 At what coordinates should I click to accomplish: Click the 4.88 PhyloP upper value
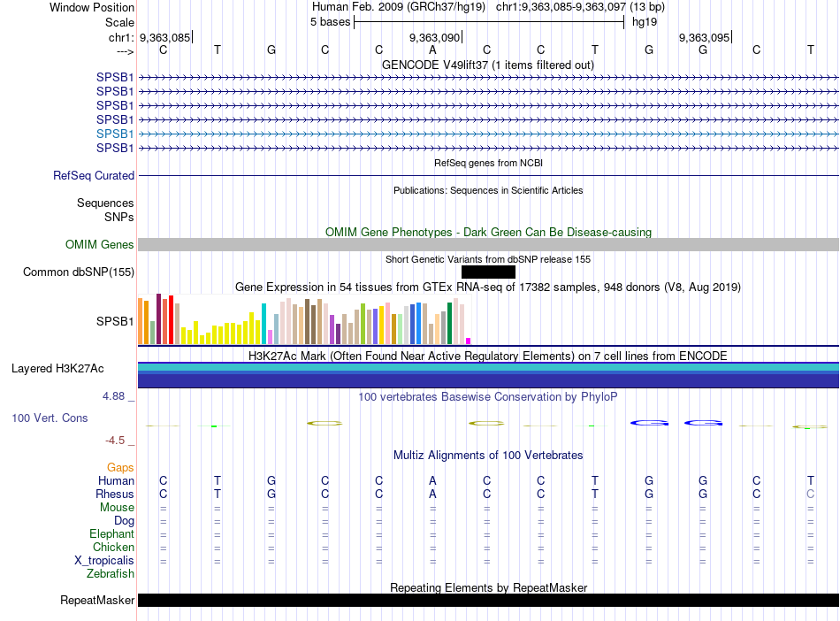click(113, 396)
